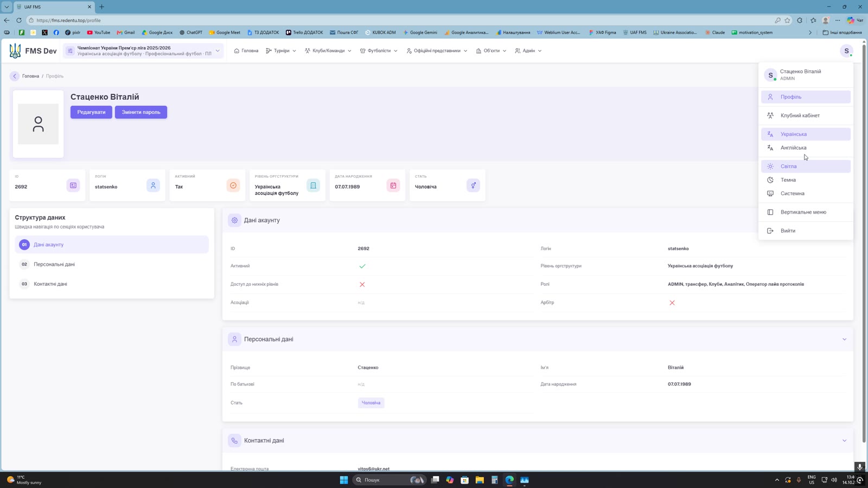Expand the Футболісти menu
This screenshot has width=868, height=488.
(379, 51)
